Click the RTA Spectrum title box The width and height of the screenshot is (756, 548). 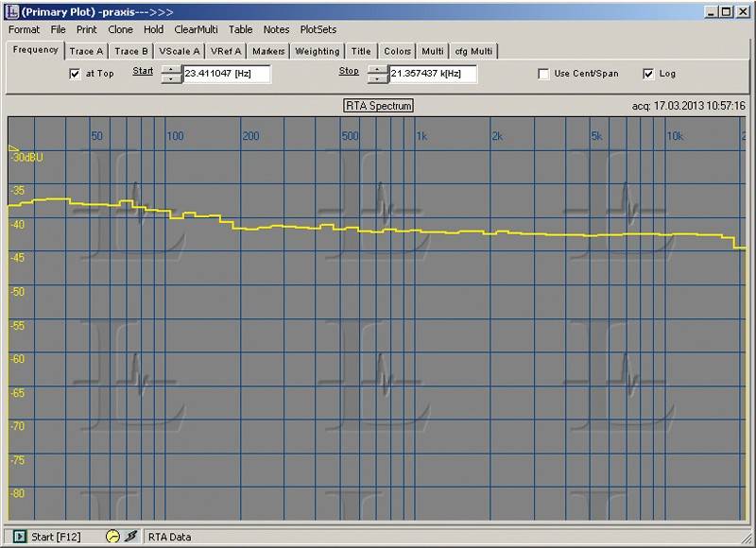(x=379, y=106)
